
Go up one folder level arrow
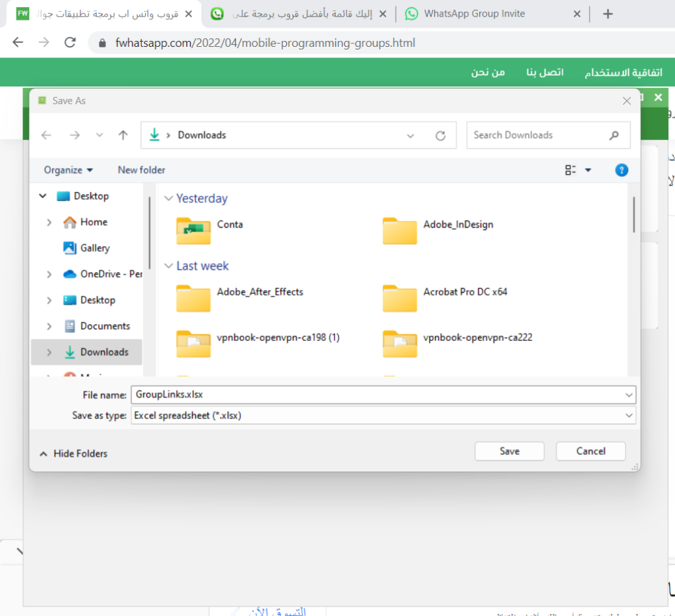[123, 135]
